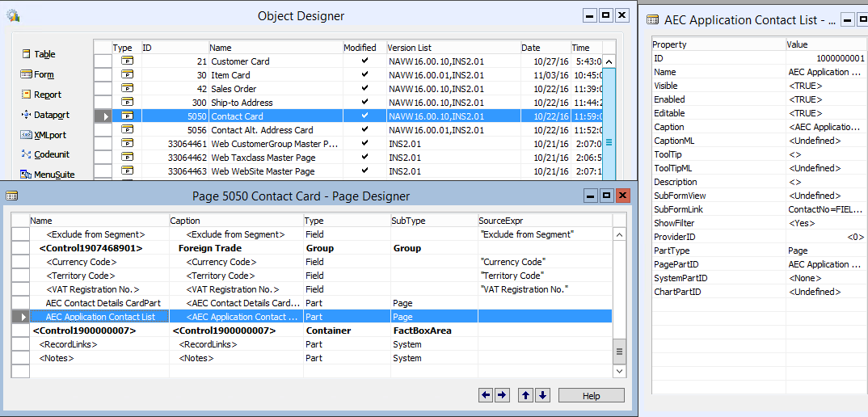Screen dimensions: 868x417
Task: Click the page icon for Ship-to Address row
Action: (x=128, y=103)
